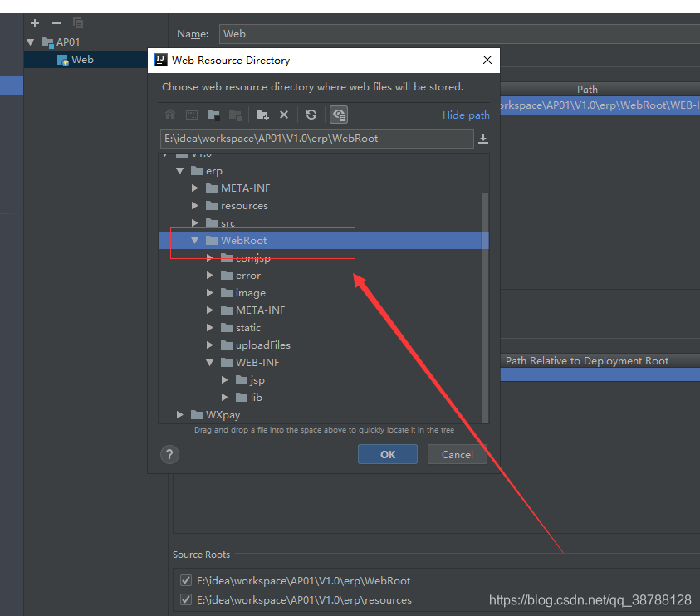This screenshot has width=700, height=616.
Task: Collapse the WEB-INF folder
Action: click(x=210, y=363)
